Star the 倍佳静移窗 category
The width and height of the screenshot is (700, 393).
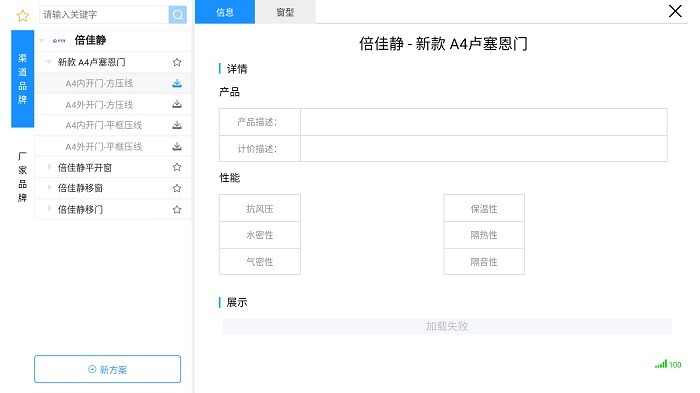177,188
